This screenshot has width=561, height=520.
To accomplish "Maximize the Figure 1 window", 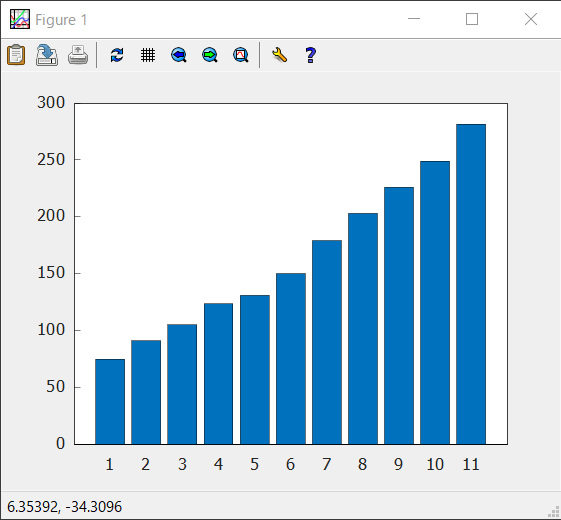I will (472, 19).
